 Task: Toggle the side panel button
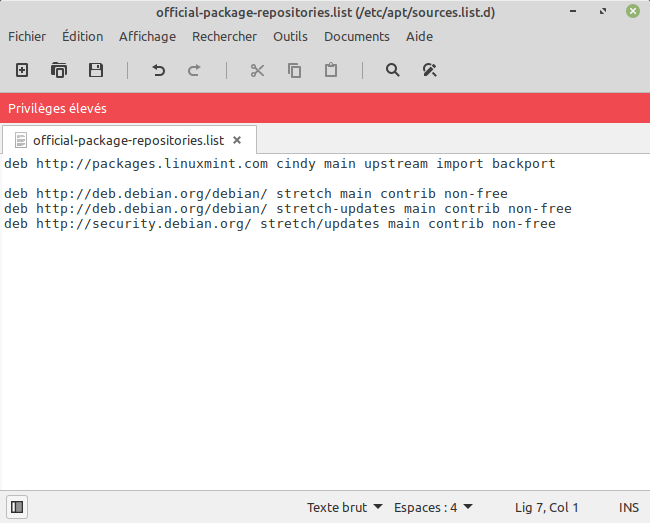tap(17, 507)
